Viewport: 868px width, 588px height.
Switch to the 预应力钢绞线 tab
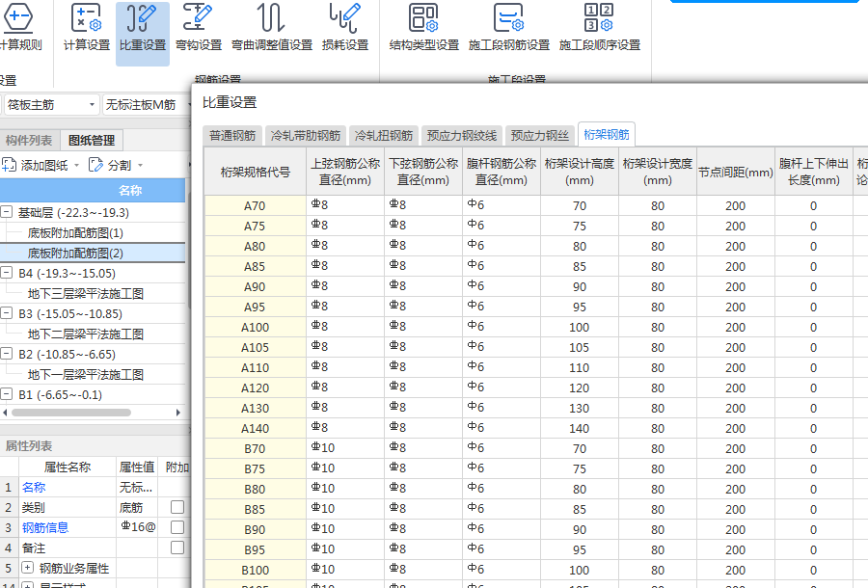[462, 136]
